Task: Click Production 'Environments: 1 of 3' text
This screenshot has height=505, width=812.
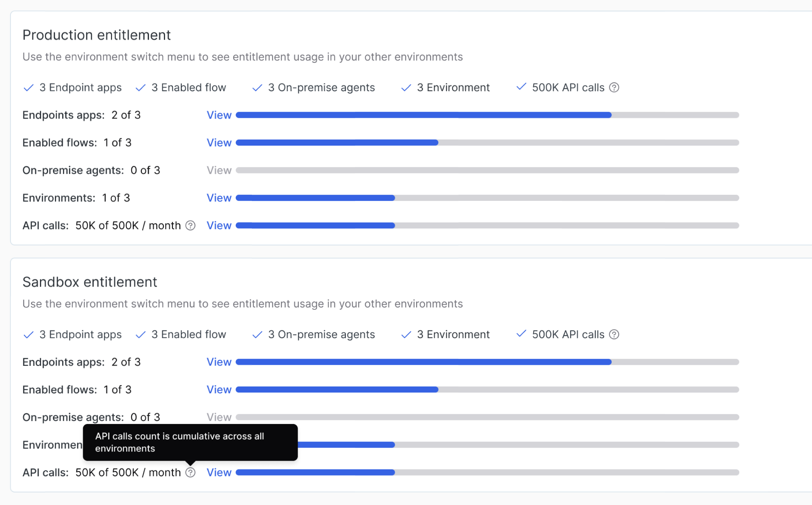Action: [x=76, y=198]
